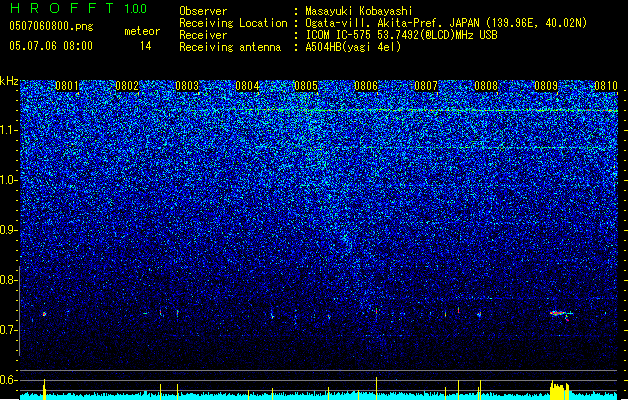Click time marker 0805
This screenshot has width=629, height=400.
[x=306, y=86]
